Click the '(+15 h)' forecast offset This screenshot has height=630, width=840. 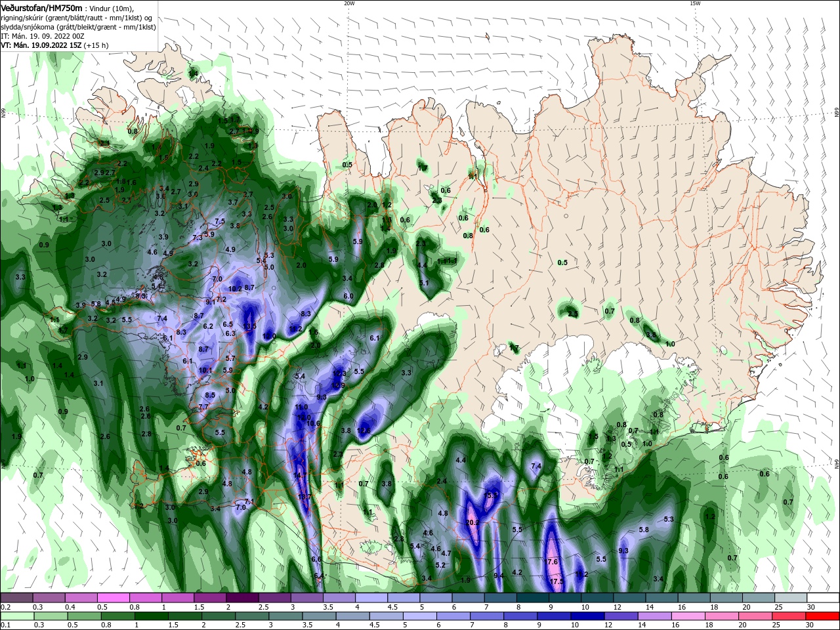coord(96,45)
